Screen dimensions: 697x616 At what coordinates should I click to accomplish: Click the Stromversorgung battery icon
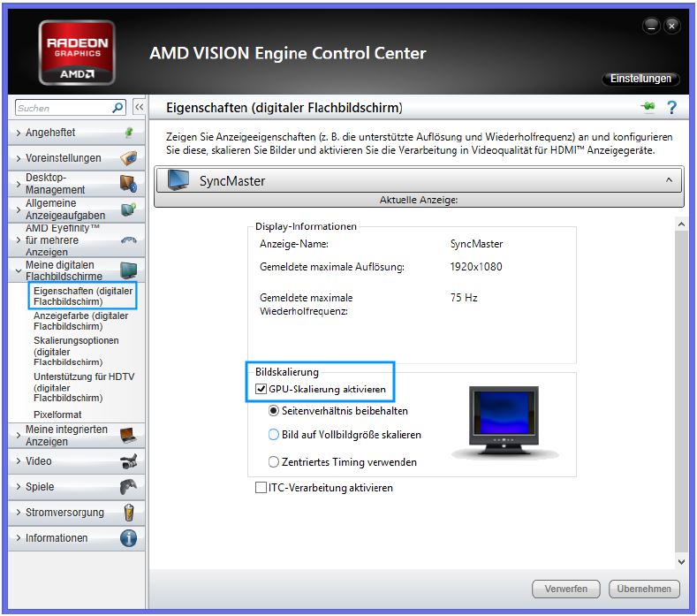(x=129, y=513)
